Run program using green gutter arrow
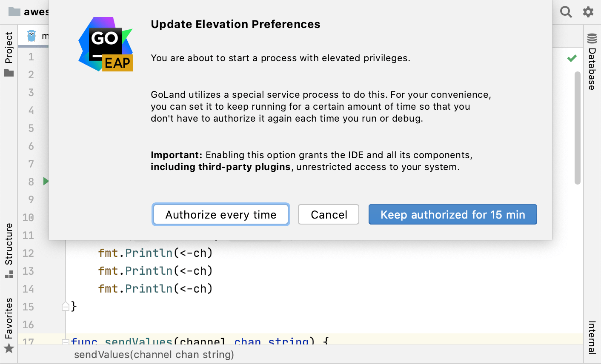The width and height of the screenshot is (601, 364). (46, 181)
